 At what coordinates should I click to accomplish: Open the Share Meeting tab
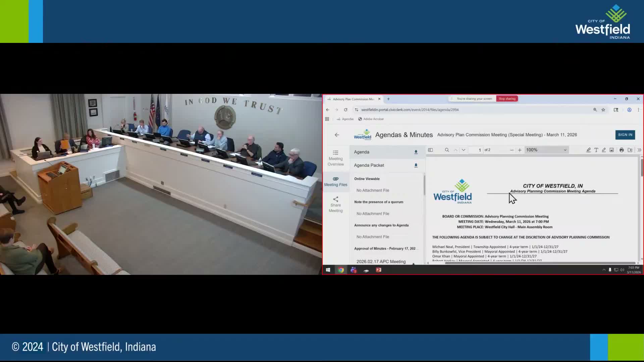coord(335,204)
